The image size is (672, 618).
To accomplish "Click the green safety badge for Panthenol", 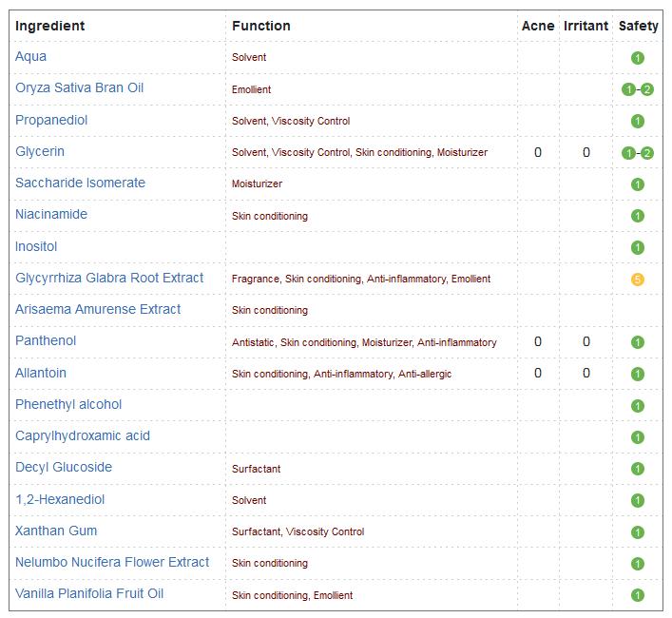I will 637,342.
